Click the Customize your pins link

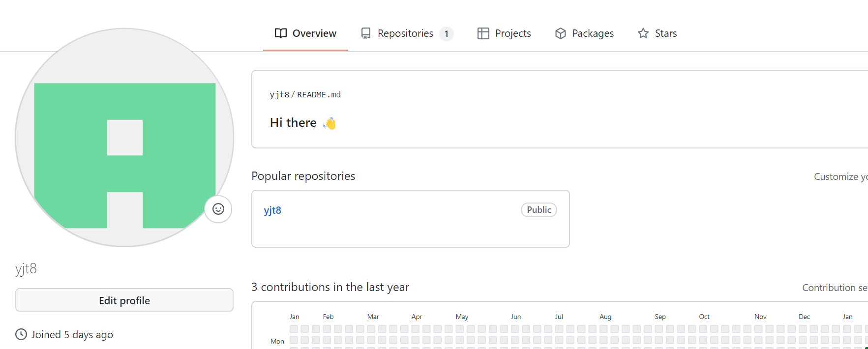pos(840,176)
